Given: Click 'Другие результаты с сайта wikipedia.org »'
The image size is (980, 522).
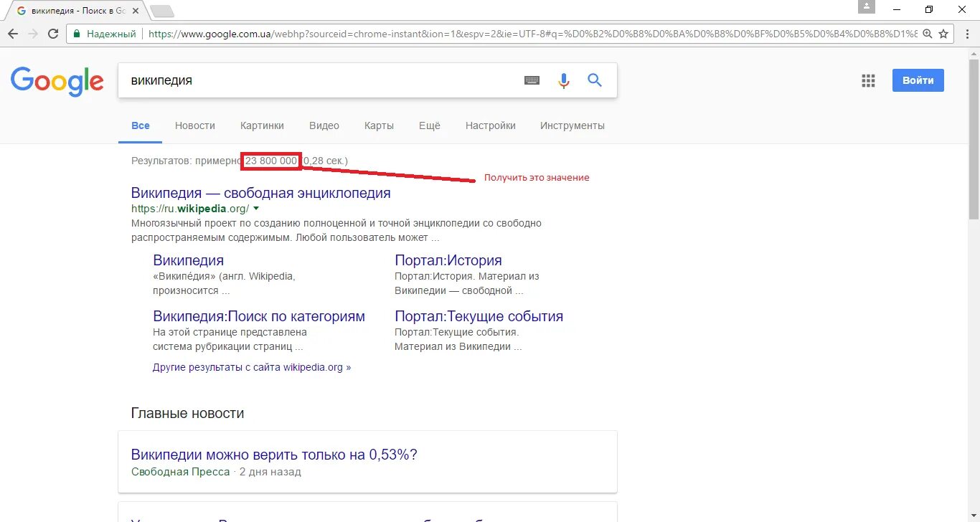Looking at the screenshot, I should (252, 367).
